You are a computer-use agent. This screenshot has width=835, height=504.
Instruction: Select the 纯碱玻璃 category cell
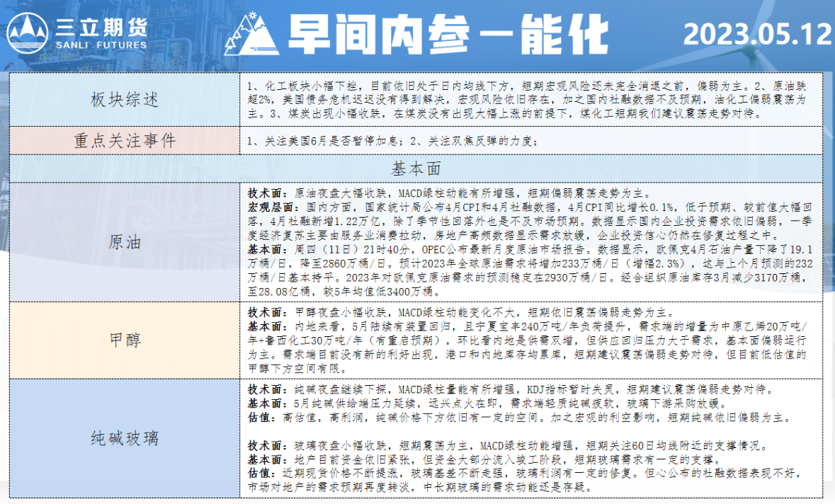[125, 437]
